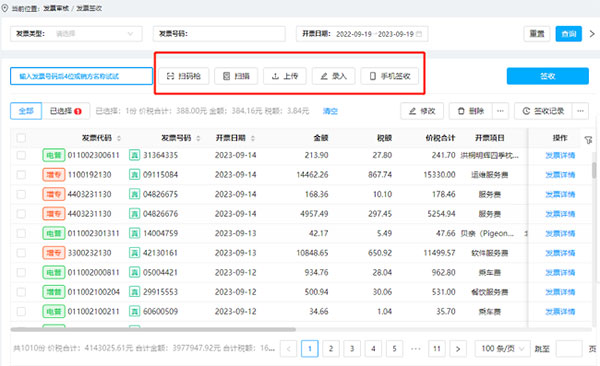The image size is (600, 366).
Task: Check the row for invoice 05004421
Action: coord(21,272)
